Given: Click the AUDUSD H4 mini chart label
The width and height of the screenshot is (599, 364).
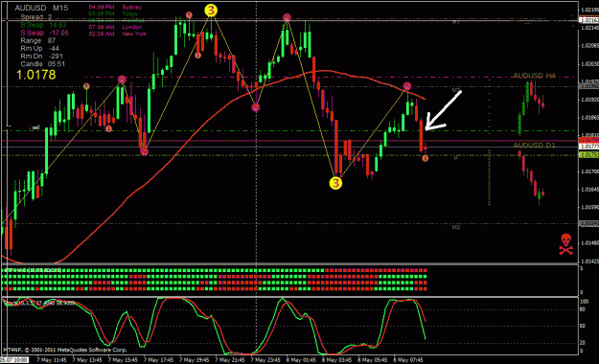Looking at the screenshot, I should pyautogui.click(x=534, y=76).
